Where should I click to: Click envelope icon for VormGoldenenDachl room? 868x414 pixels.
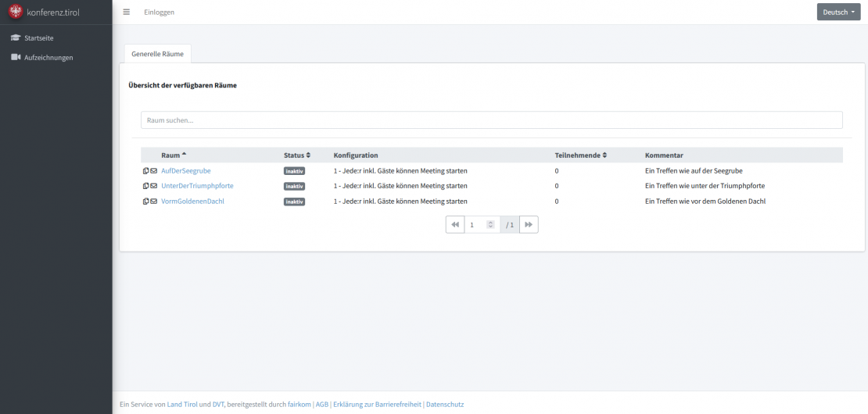154,202
